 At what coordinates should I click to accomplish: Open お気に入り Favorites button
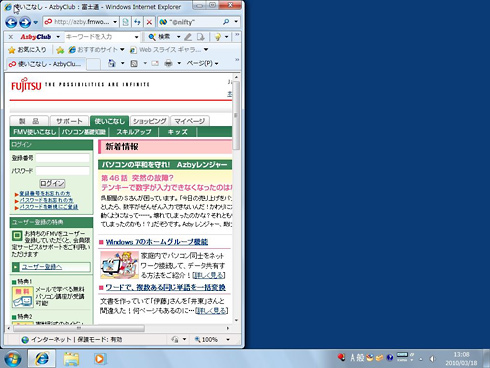point(27,50)
